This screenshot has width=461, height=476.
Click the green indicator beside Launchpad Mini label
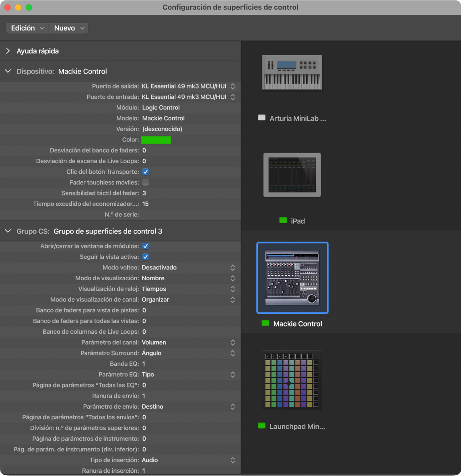(261, 426)
